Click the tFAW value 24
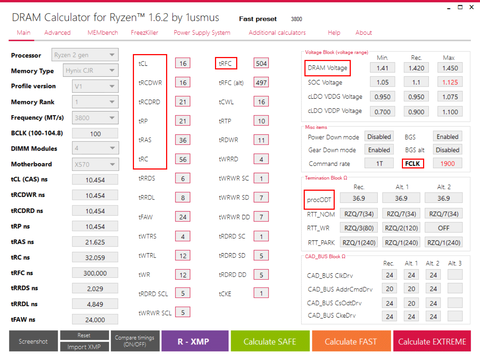480x361 pixels. coord(183,217)
